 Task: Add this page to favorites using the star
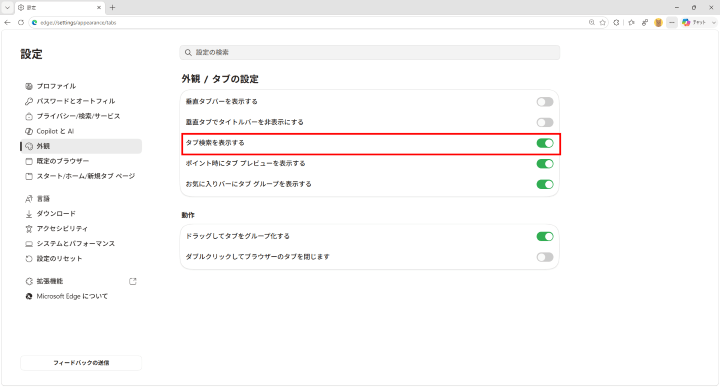tap(602, 22)
